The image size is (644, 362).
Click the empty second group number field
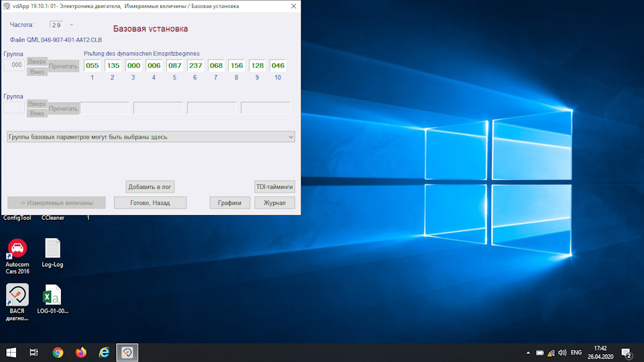point(14,107)
